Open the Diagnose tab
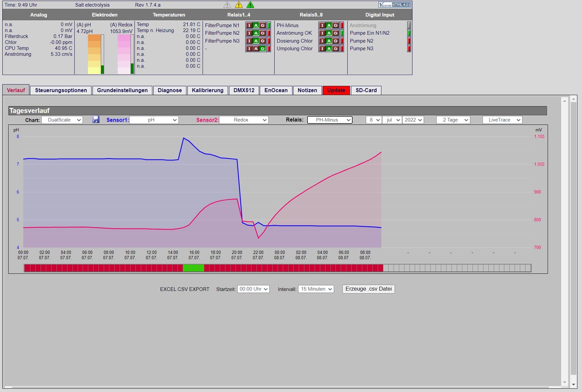Image resolution: width=582 pixels, height=392 pixels. pyautogui.click(x=170, y=90)
